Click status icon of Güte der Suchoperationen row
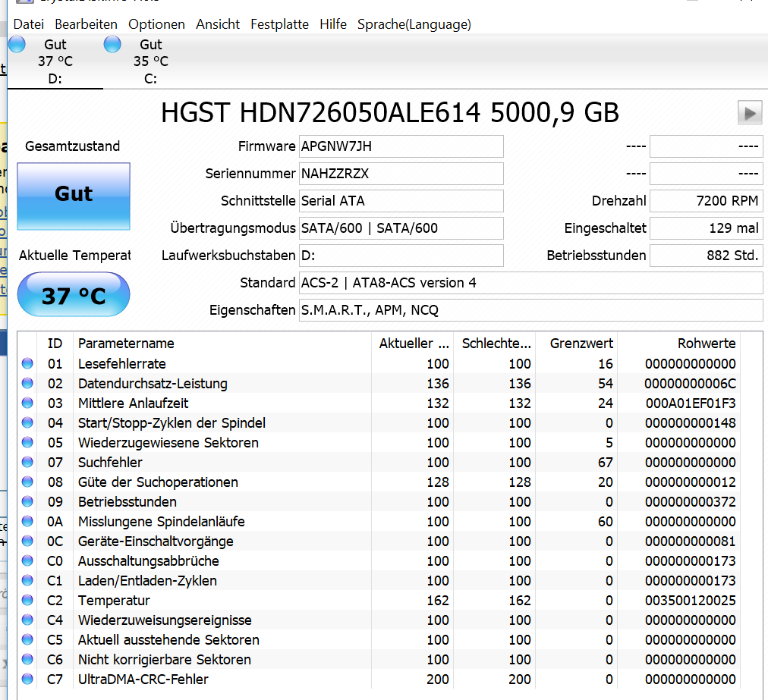Image resolution: width=768 pixels, height=700 pixels. 27,482
